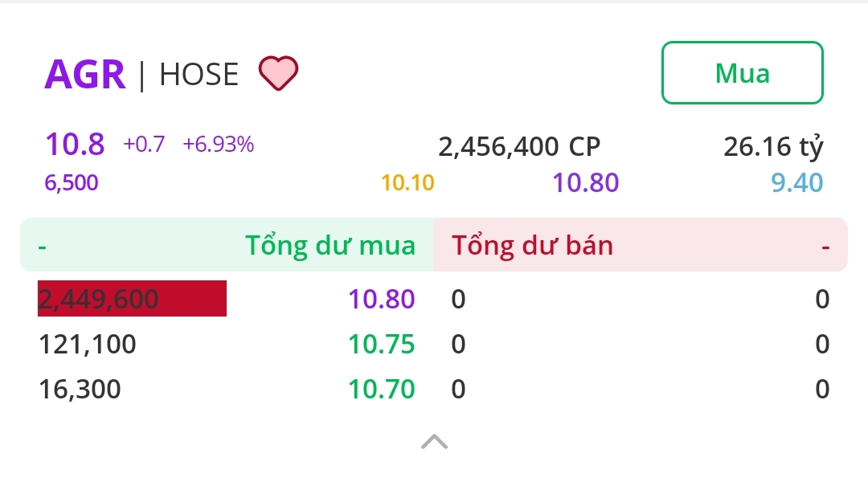Tap the yellow 10.10 reference price
Image resolution: width=868 pixels, height=482 pixels.
407,183
